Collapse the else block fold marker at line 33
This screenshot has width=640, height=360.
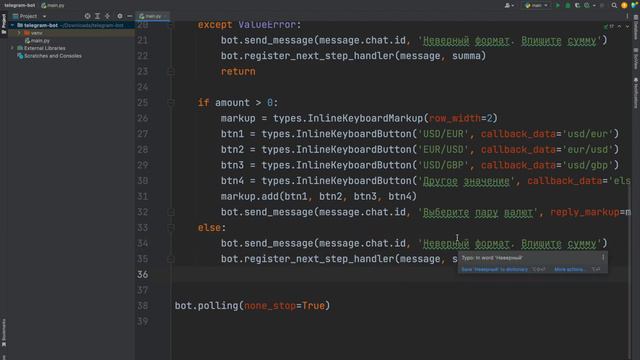pos(171,227)
